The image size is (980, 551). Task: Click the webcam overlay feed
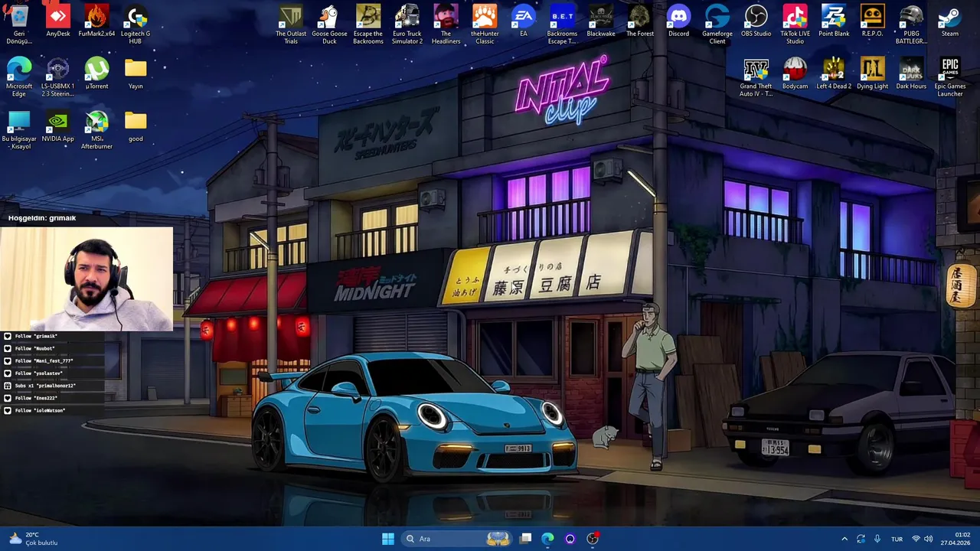pos(87,279)
